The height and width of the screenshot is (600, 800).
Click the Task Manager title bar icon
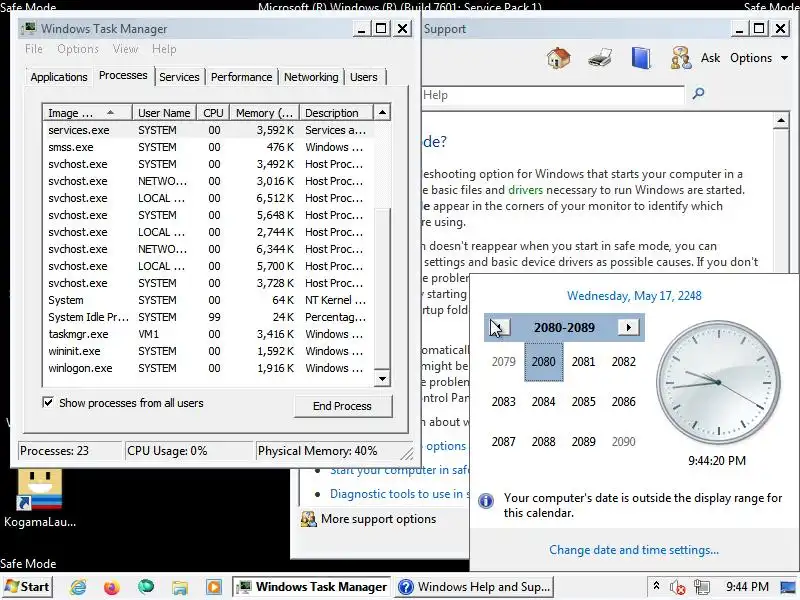click(x=30, y=28)
